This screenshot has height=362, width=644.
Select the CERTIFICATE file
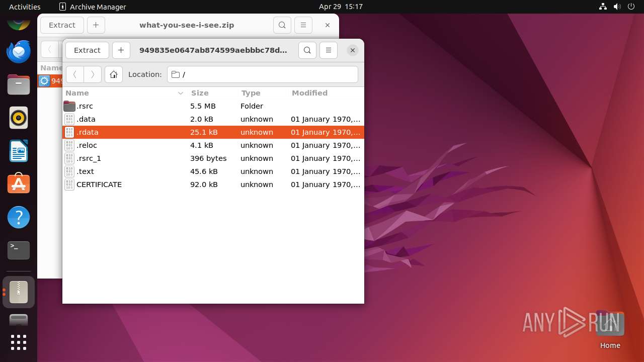[213, 185]
